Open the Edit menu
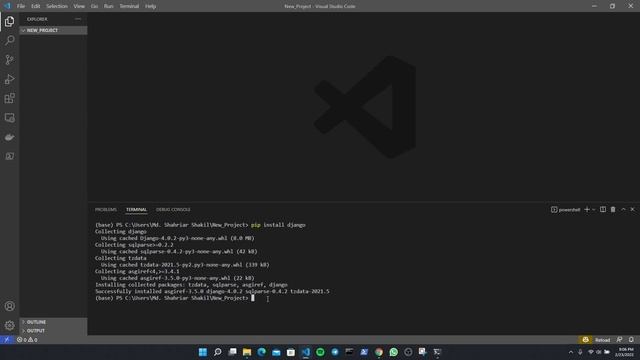Image resolution: width=640 pixels, height=360 pixels. coord(36,6)
